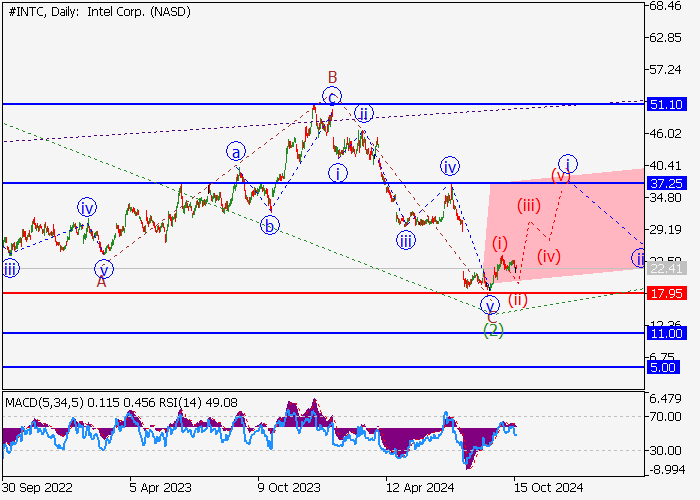Viewport: 700px width, 500px height.
Task: Select the red (iv) forecast wave label
Action: (x=549, y=257)
